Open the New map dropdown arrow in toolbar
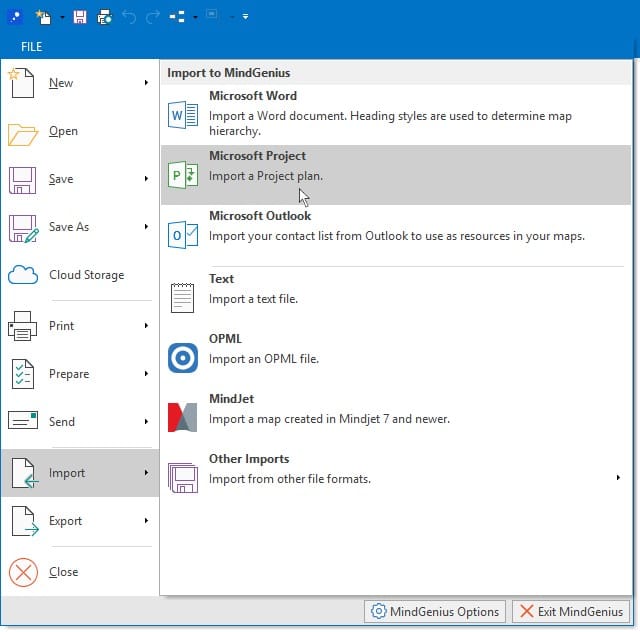640x632 pixels. [62, 17]
